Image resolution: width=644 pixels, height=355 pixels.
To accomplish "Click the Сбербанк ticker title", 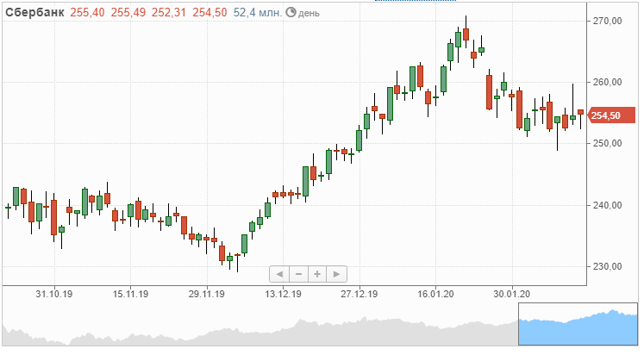I will click(34, 13).
